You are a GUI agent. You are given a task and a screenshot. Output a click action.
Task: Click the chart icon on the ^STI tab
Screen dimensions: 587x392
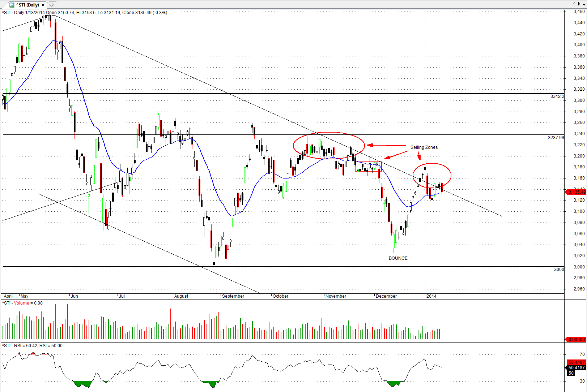point(12,5)
